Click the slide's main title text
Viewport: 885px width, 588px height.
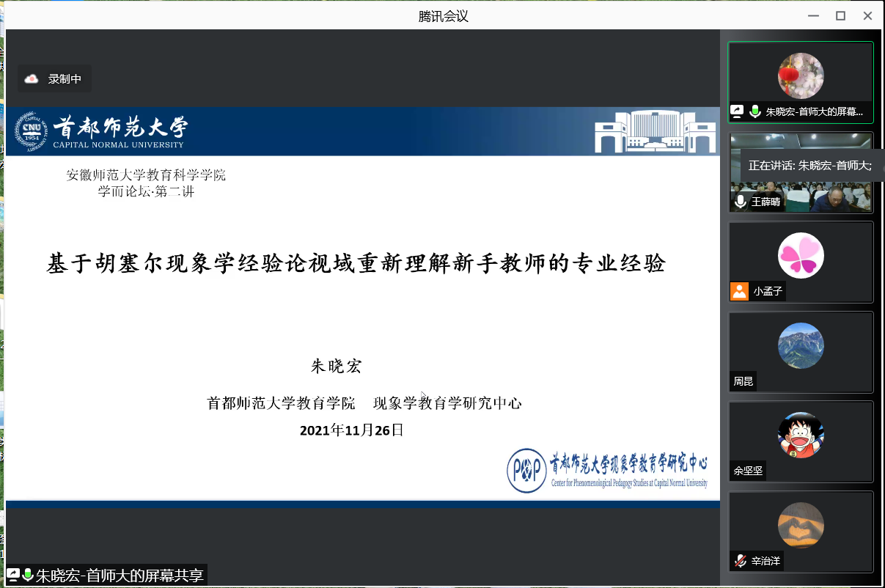click(x=356, y=263)
